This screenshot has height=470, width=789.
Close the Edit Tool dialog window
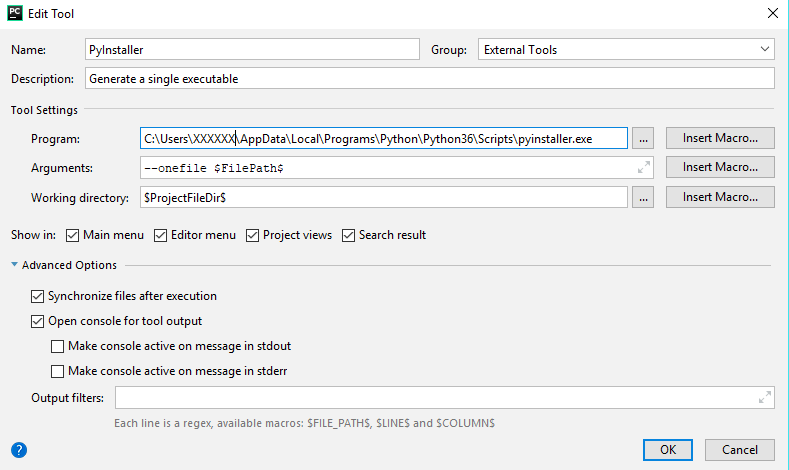click(771, 14)
